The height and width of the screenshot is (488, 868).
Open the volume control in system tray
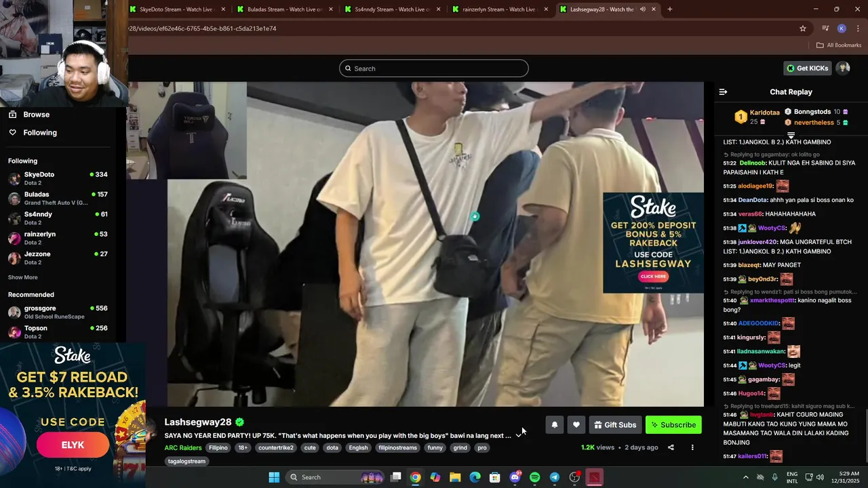point(820,477)
